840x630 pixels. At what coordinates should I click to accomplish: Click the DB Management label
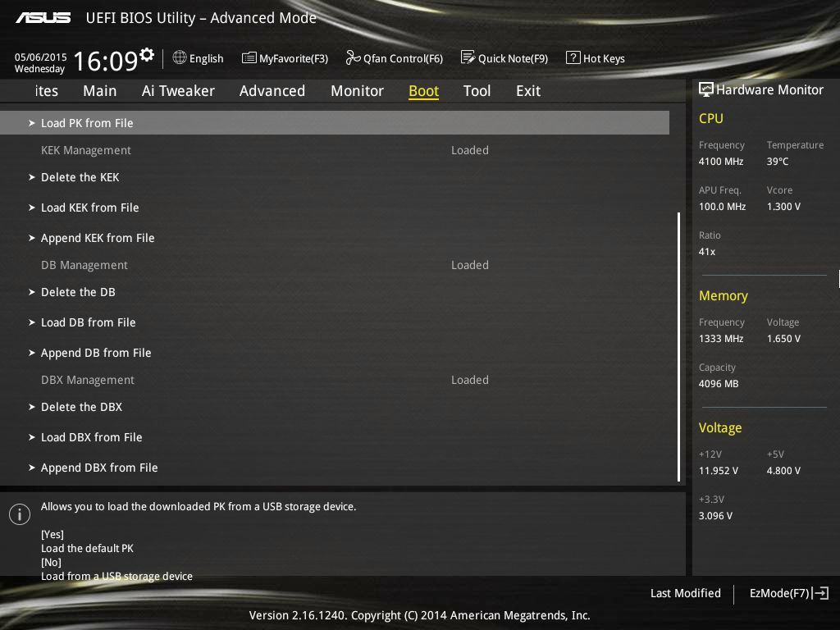click(x=84, y=265)
